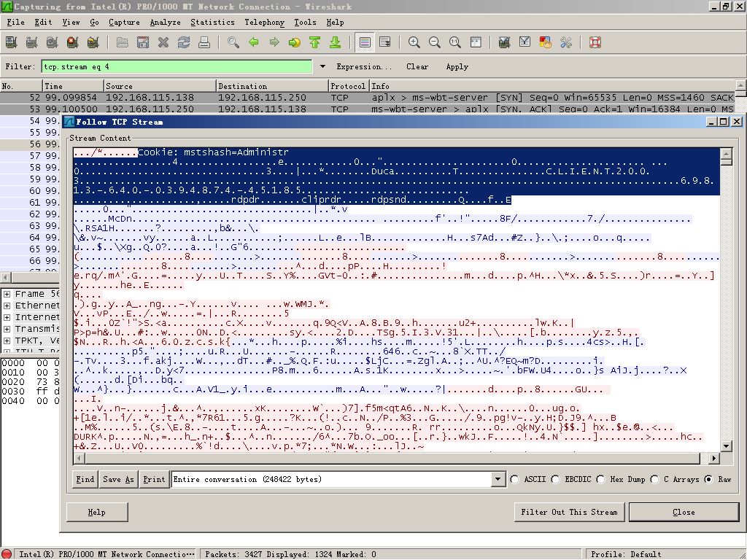
Task: Select Raw display format
Action: click(x=709, y=480)
